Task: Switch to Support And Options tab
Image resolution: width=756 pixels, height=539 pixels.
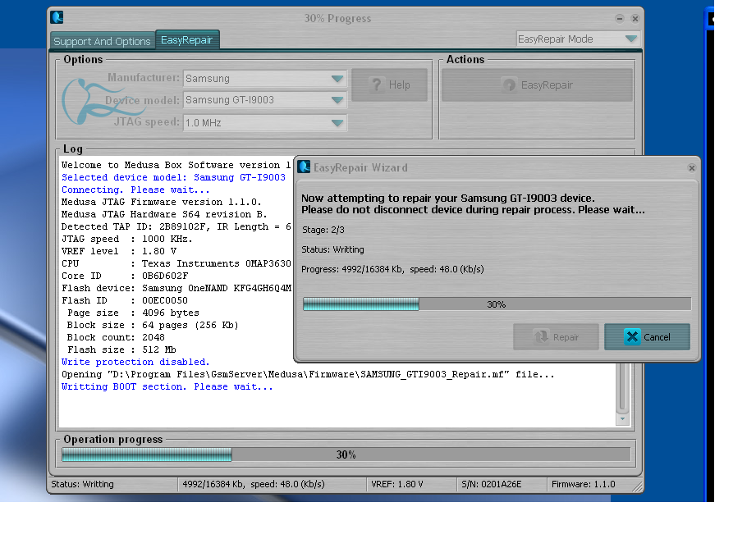Action: [102, 41]
